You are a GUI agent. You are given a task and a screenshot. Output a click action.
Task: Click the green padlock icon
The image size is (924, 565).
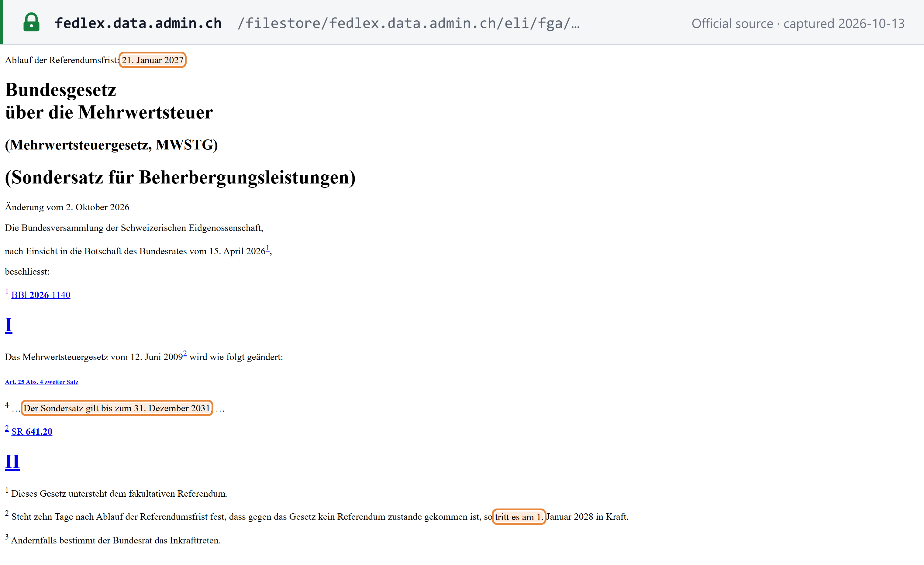pyautogui.click(x=32, y=22)
